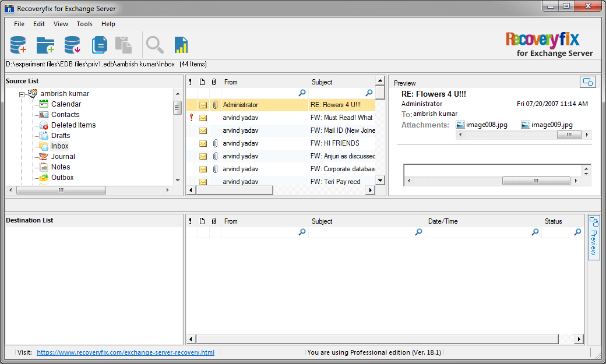
Task: Select the ambrish kumar mailbox
Action: click(x=65, y=94)
